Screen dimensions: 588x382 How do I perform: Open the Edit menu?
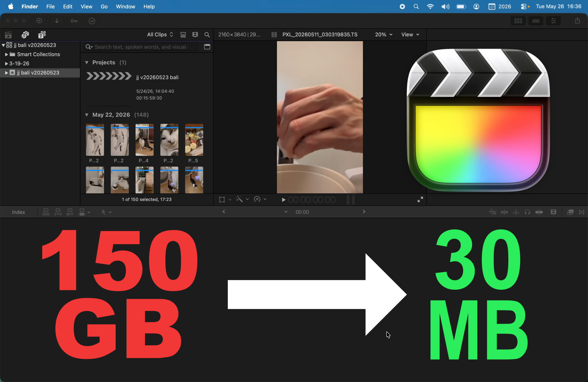(x=68, y=6)
